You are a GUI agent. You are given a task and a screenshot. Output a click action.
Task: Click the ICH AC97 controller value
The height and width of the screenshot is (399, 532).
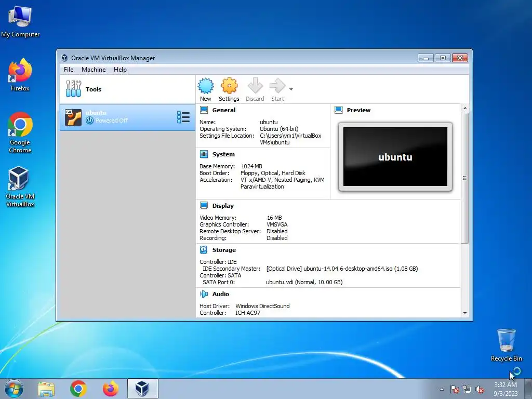click(x=248, y=313)
